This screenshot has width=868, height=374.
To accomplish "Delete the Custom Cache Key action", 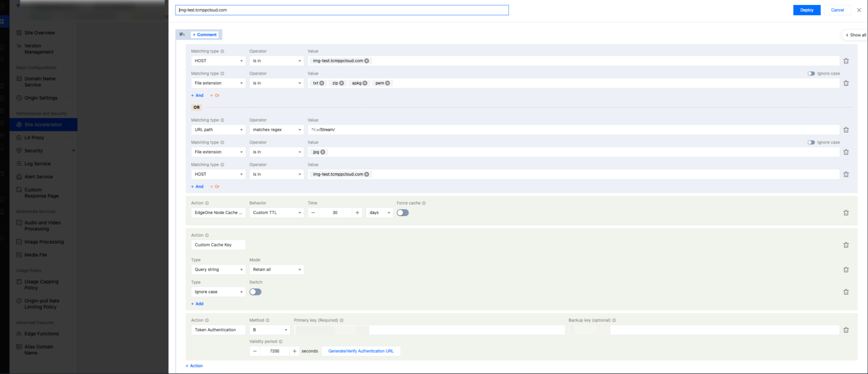I will coord(846,245).
